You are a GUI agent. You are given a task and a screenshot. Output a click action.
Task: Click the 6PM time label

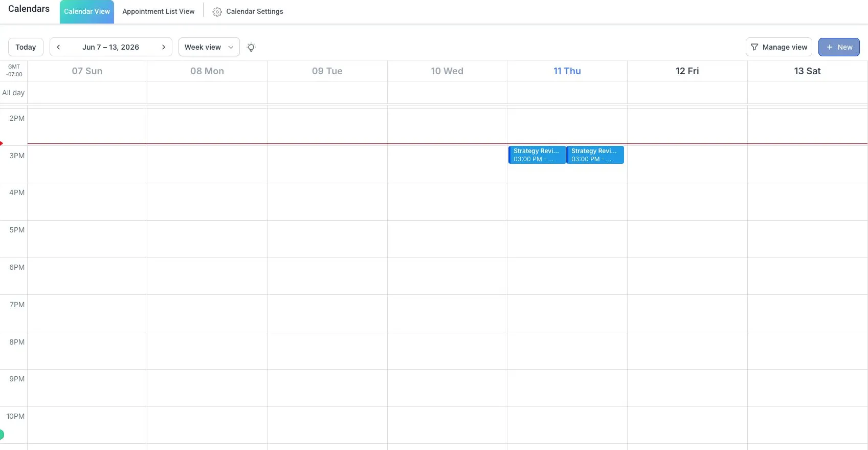click(x=17, y=267)
